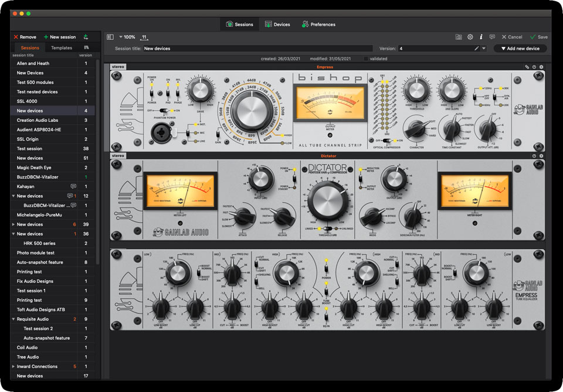
Task: Open the Sessions view in top bar
Action: click(239, 25)
